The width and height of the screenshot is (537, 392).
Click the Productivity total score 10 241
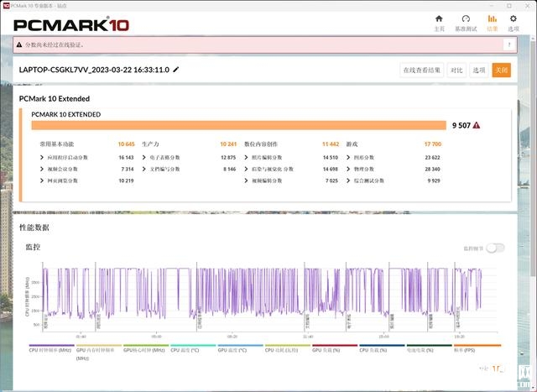click(x=228, y=144)
